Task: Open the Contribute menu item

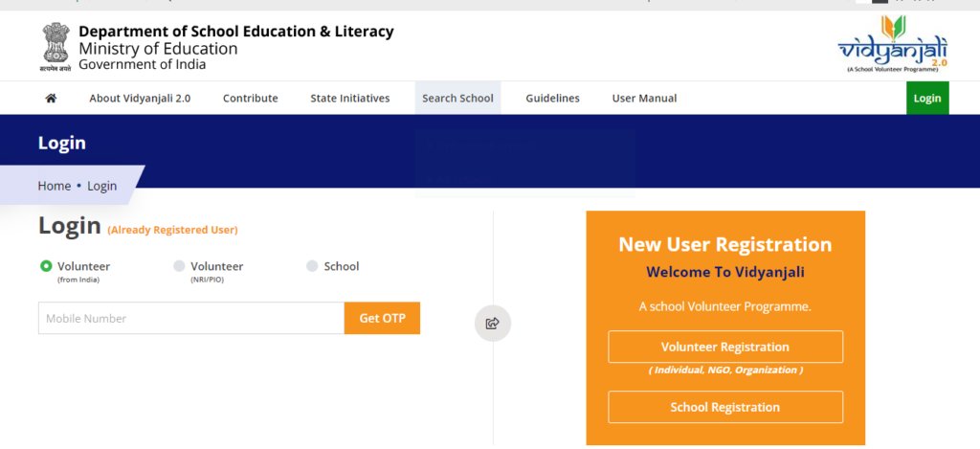Action: [251, 99]
